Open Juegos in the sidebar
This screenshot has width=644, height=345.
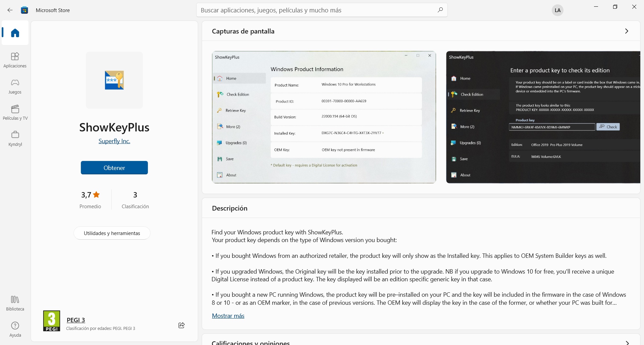15,87
